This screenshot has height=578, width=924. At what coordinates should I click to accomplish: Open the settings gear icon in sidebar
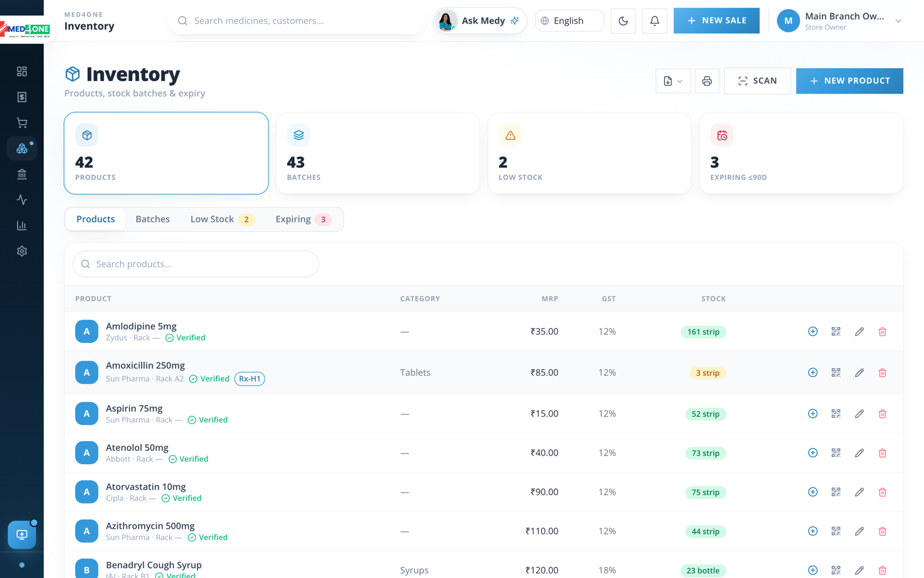22,251
